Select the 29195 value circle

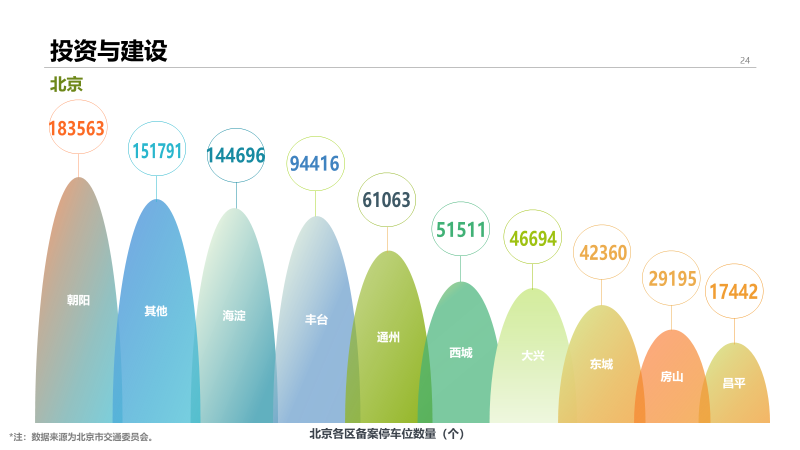(671, 278)
